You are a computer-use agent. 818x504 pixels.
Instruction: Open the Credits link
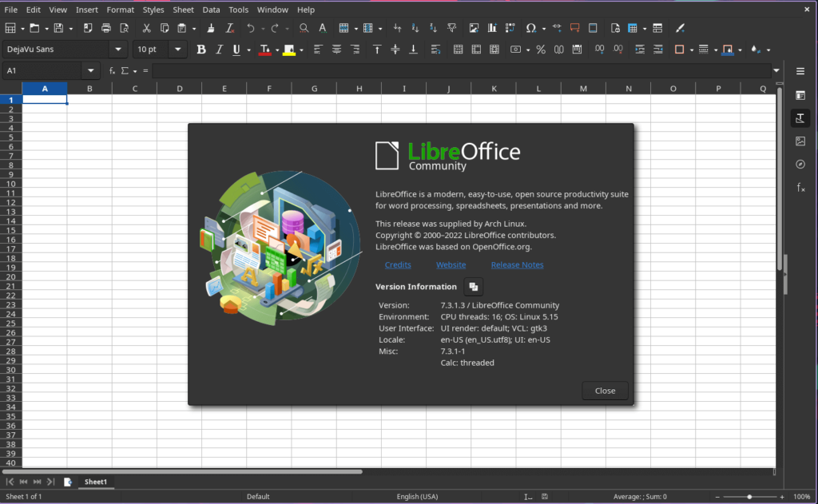(x=398, y=264)
